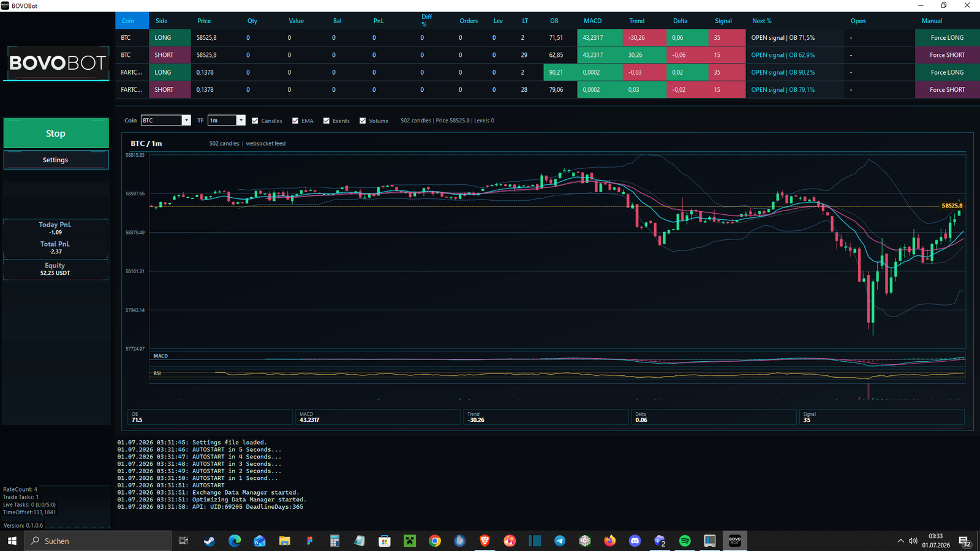Click the Next % column header

761,21
